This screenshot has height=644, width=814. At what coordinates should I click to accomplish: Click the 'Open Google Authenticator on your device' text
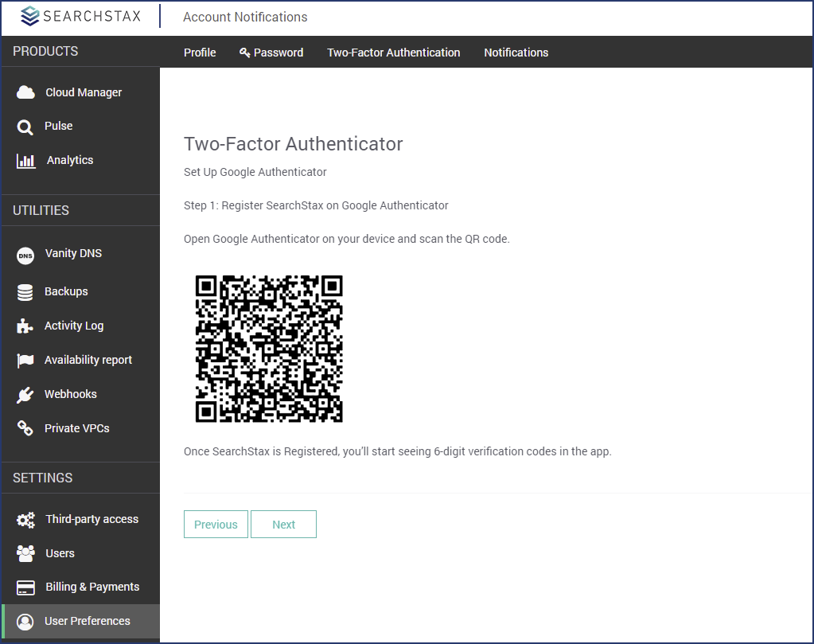(x=347, y=239)
